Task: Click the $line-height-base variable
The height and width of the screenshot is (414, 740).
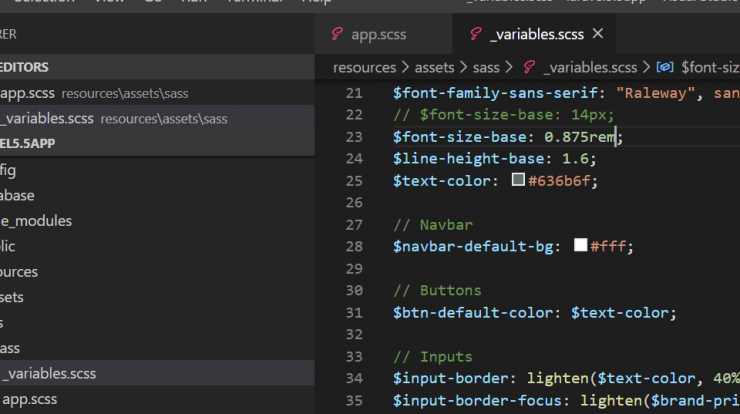Action: [x=468, y=159]
